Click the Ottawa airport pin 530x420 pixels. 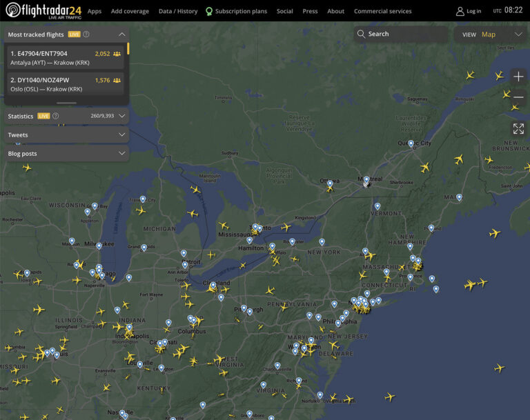coord(330,184)
